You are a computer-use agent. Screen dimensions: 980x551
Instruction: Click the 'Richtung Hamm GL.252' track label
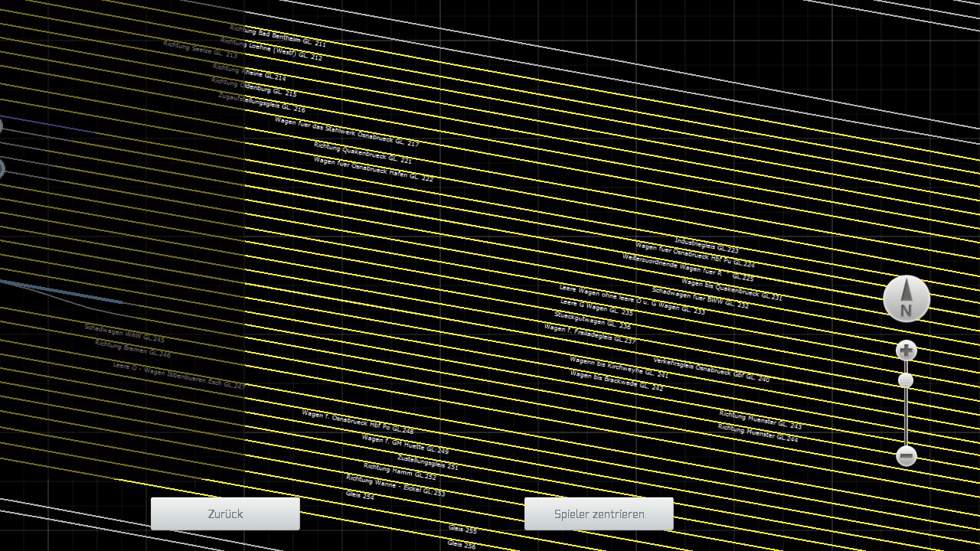pos(400,471)
